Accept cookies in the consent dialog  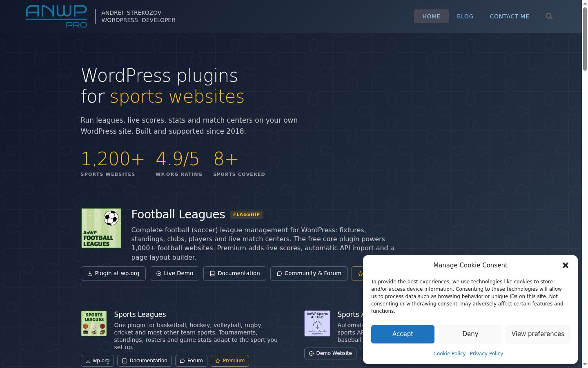[x=403, y=334]
